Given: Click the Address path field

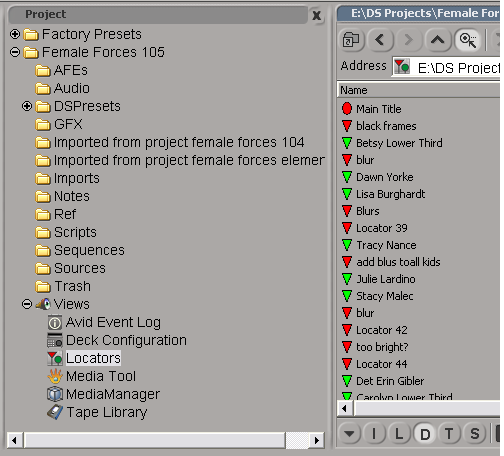Looking at the screenshot, I should click(447, 67).
